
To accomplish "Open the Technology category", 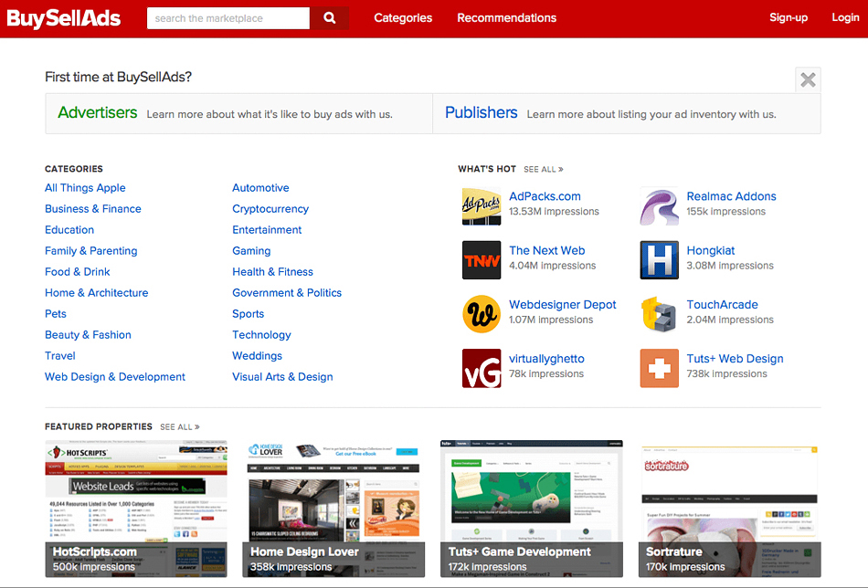I will (x=261, y=335).
